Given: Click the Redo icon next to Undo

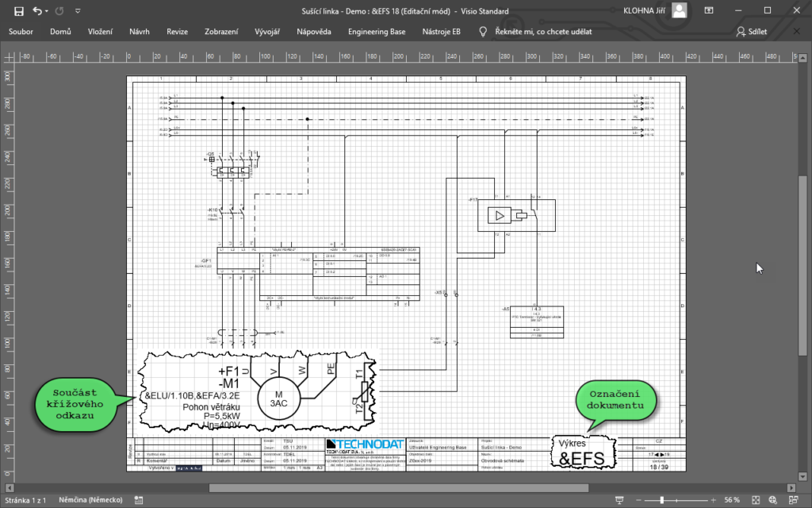Looking at the screenshot, I should coord(59,10).
